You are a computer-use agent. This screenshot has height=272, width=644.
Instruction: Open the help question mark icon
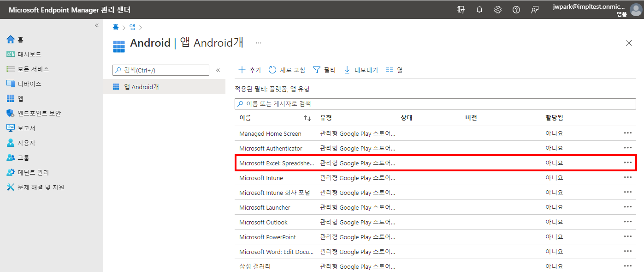pos(516,10)
